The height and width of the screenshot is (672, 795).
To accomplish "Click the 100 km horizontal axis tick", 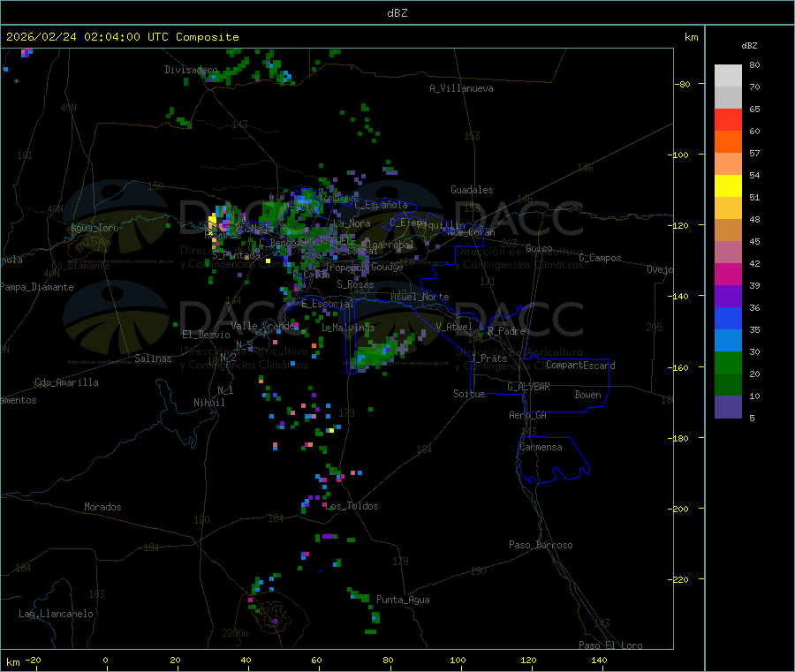I will point(458,660).
